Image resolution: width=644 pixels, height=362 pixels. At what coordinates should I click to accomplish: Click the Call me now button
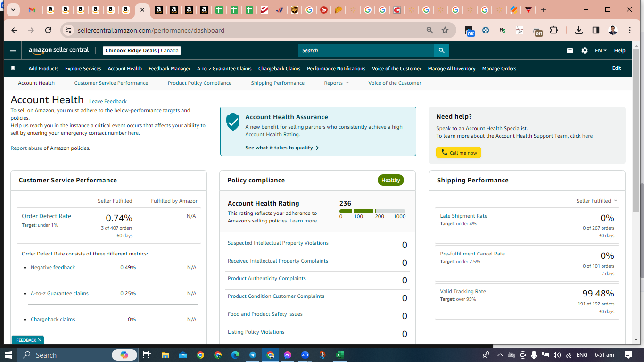459,153
